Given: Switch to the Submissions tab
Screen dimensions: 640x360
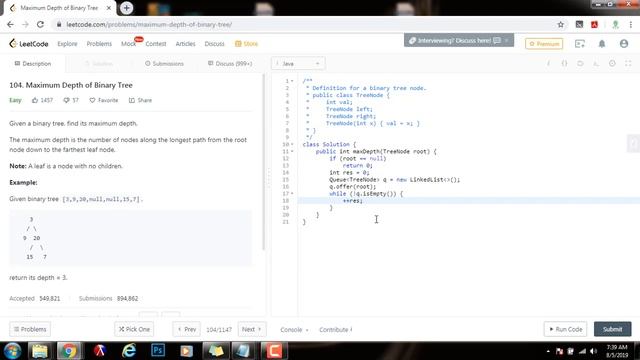Looking at the screenshot, I should pos(164,64).
